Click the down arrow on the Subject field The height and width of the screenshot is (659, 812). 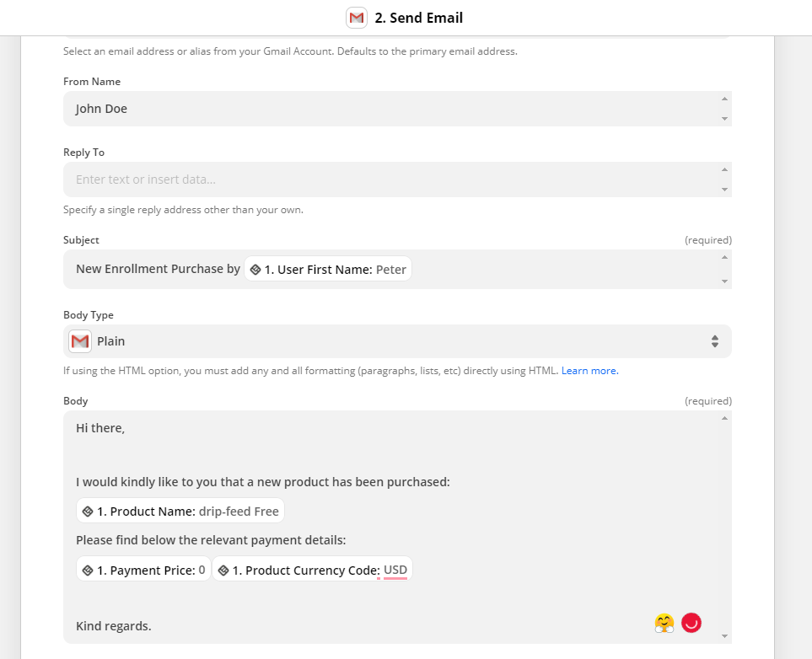click(726, 281)
